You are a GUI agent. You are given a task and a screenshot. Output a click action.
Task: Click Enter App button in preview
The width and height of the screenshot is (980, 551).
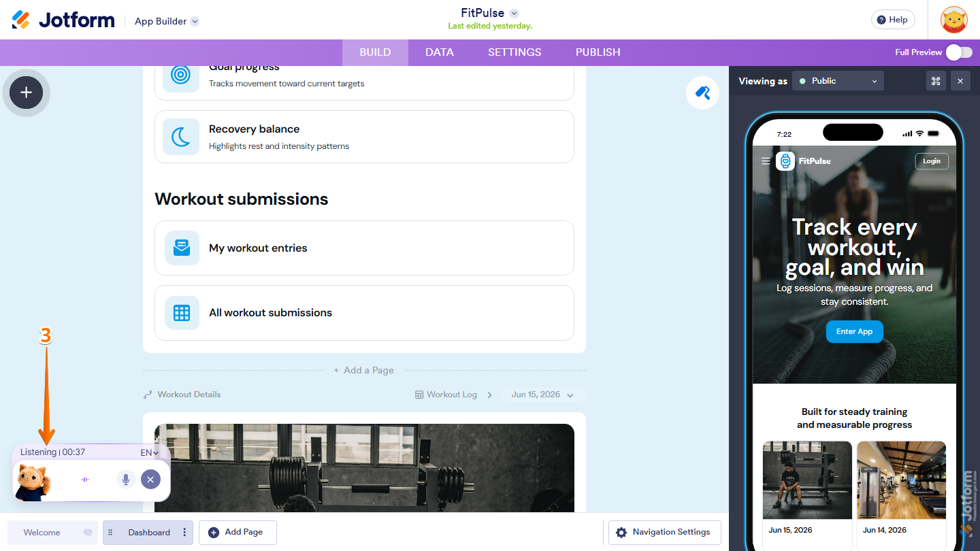click(x=854, y=332)
